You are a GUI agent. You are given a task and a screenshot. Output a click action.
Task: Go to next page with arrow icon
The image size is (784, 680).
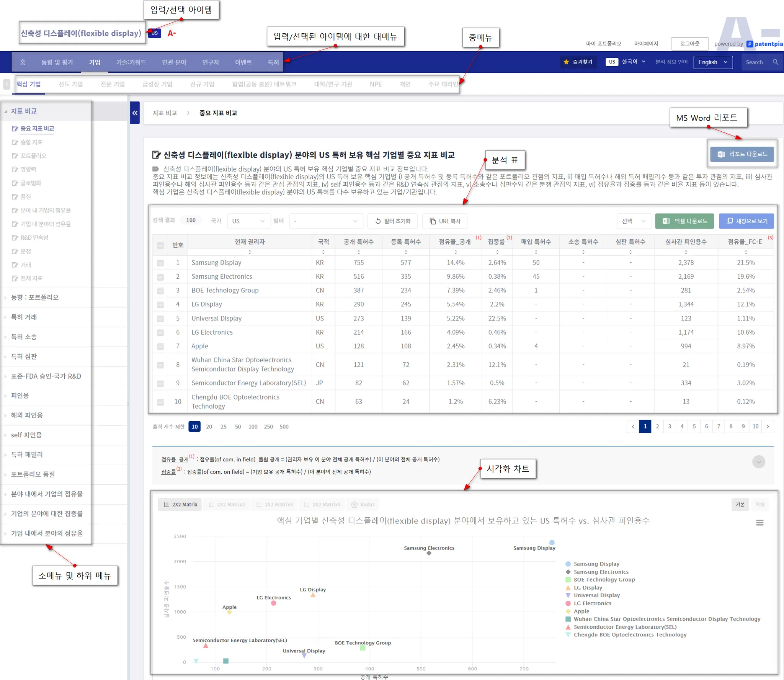click(x=768, y=427)
